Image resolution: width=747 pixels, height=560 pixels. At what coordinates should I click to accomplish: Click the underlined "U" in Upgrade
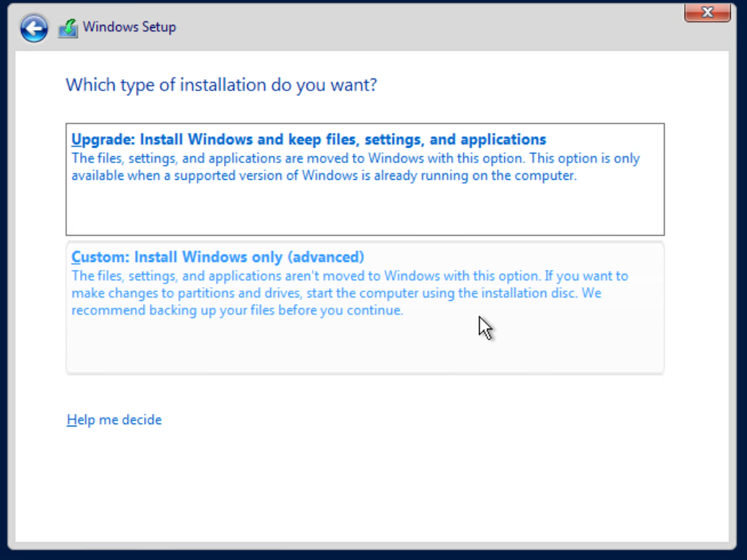coord(76,139)
